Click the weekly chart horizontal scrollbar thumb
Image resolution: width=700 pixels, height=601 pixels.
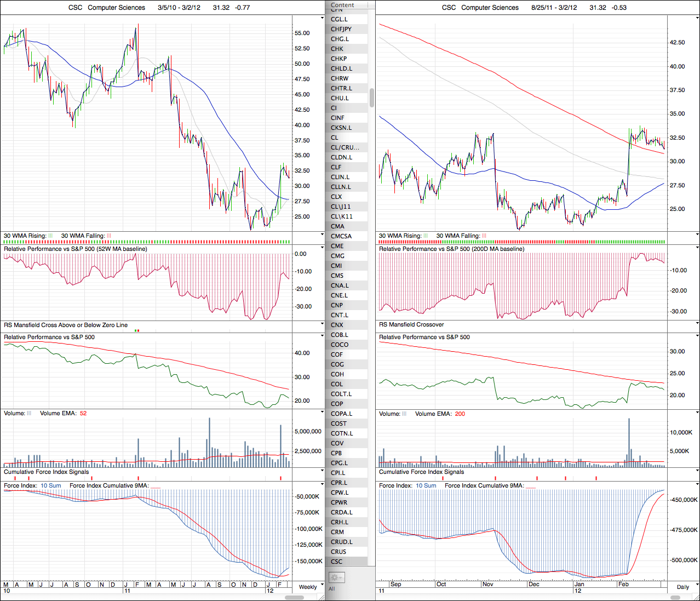294,597
